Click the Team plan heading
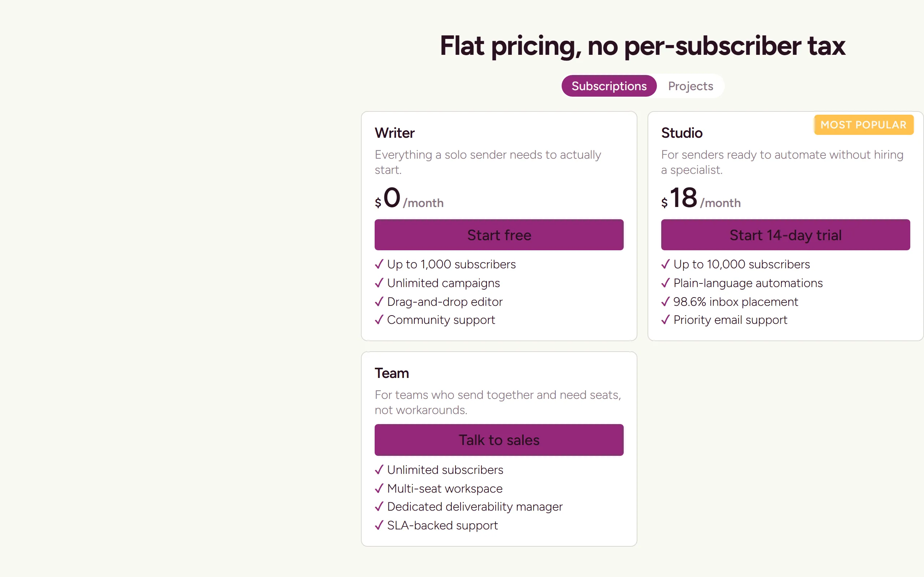 [x=392, y=373]
